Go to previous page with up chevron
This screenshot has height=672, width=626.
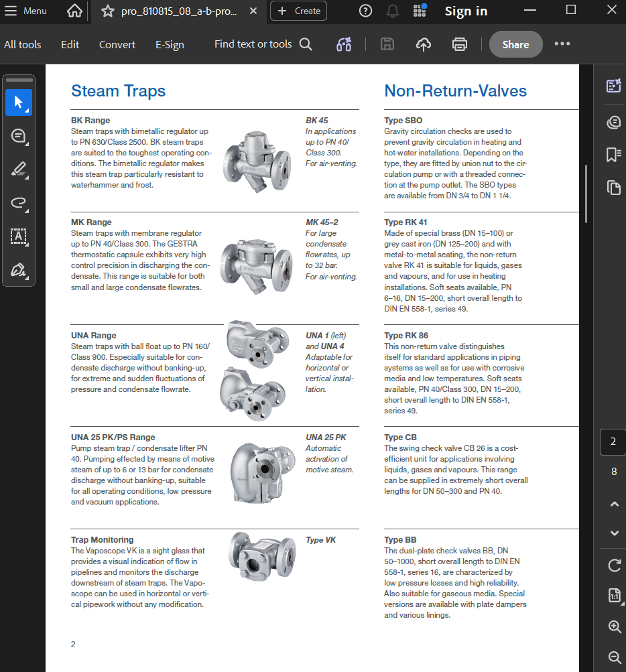point(615,504)
